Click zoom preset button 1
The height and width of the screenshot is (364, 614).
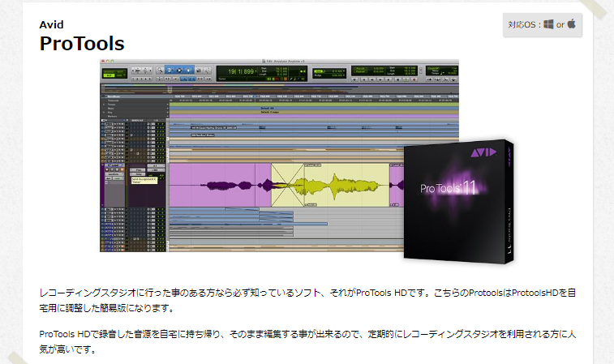(133, 79)
